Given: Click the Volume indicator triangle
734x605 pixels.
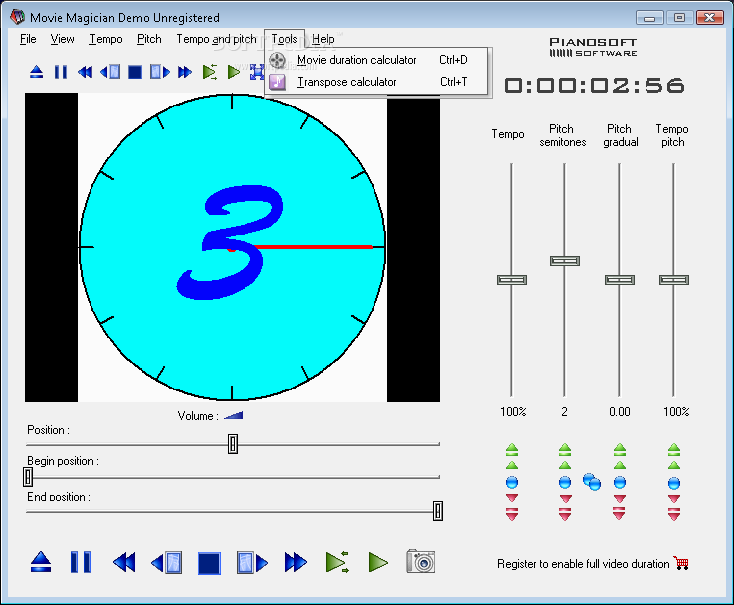Looking at the screenshot, I should (x=234, y=415).
